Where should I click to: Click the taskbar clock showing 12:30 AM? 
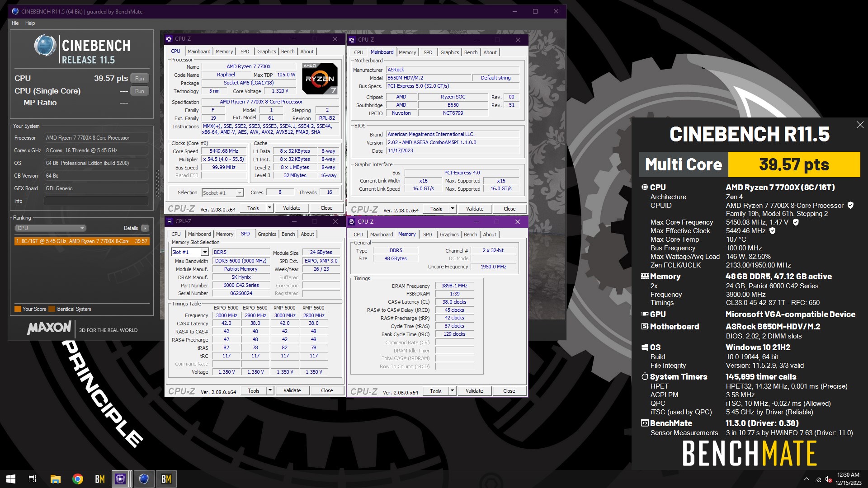(x=848, y=479)
